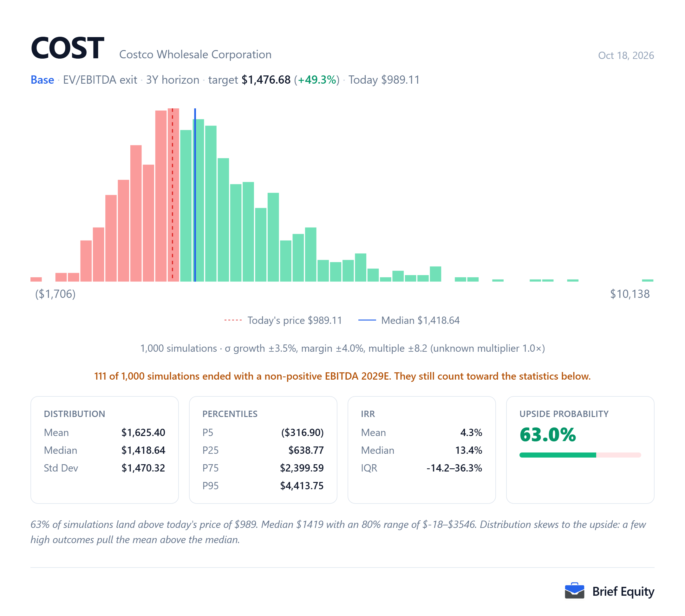This screenshot has width=685, height=616.
Task: Click the Costco Wholesale Corporation name
Action: (x=195, y=55)
